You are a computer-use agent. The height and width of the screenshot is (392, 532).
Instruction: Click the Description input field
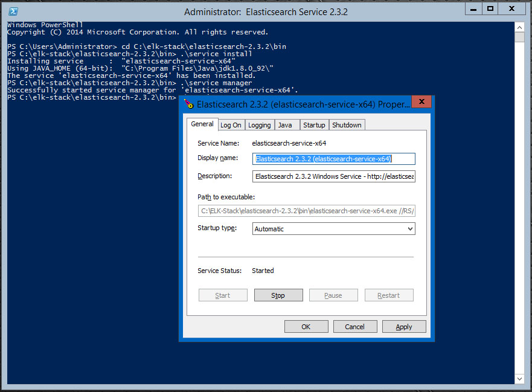[333, 176]
